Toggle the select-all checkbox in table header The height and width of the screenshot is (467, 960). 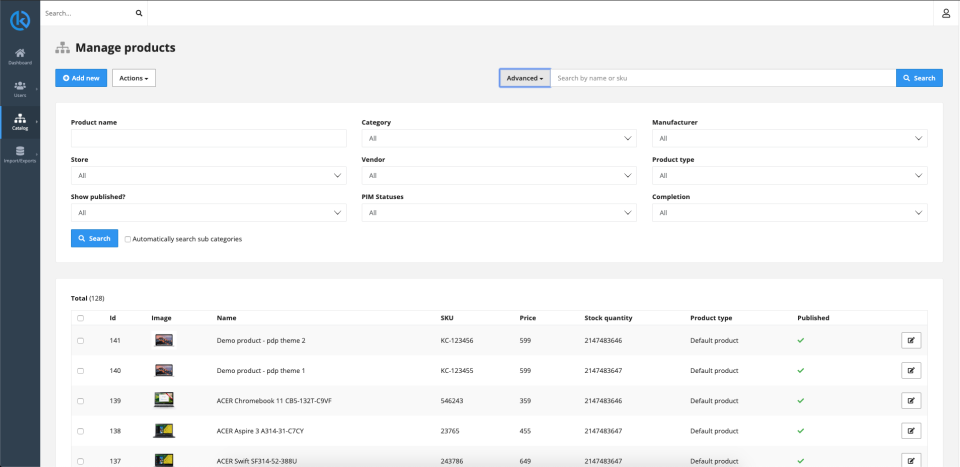pyautogui.click(x=81, y=318)
